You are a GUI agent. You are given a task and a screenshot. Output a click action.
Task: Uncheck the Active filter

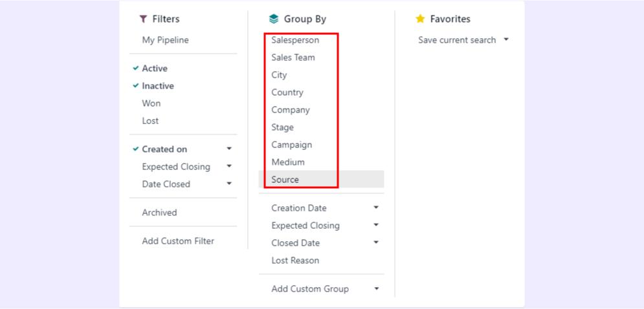coord(155,69)
